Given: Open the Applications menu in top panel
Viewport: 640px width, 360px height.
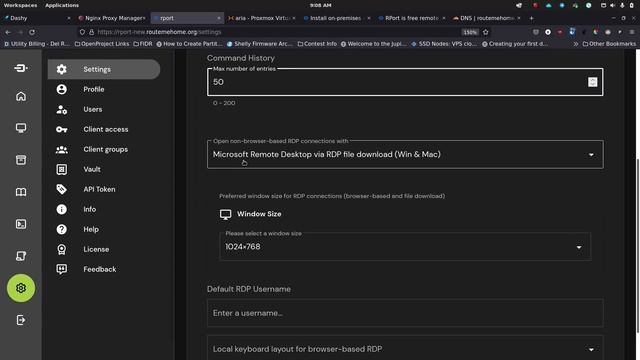Looking at the screenshot, I should click(x=62, y=5).
